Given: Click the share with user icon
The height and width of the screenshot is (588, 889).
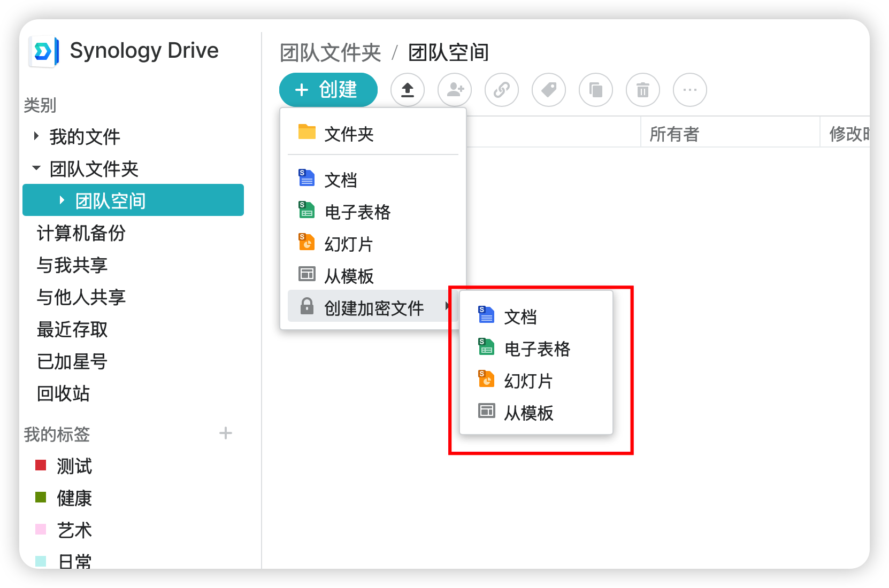Looking at the screenshot, I should point(455,90).
